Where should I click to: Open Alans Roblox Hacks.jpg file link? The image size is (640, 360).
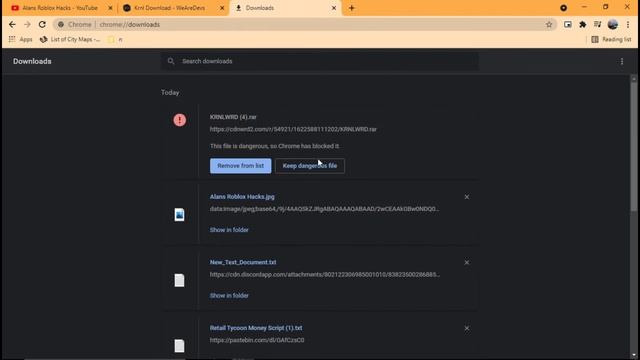click(x=242, y=197)
